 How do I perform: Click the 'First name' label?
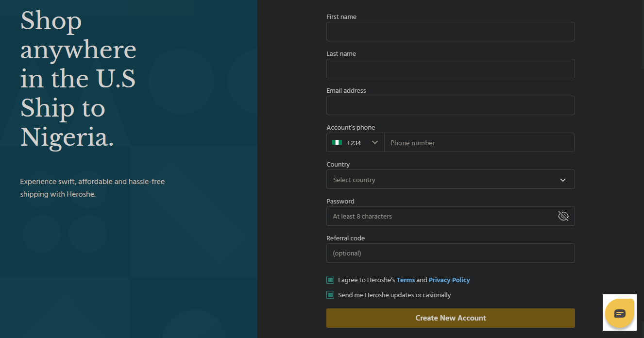pos(341,17)
